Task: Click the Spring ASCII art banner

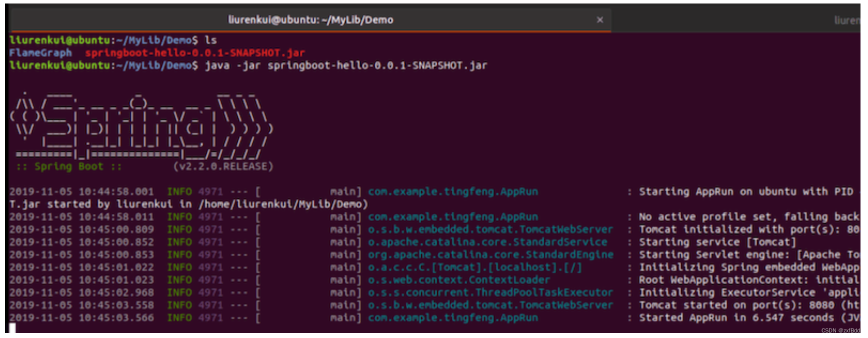Action: [x=141, y=125]
